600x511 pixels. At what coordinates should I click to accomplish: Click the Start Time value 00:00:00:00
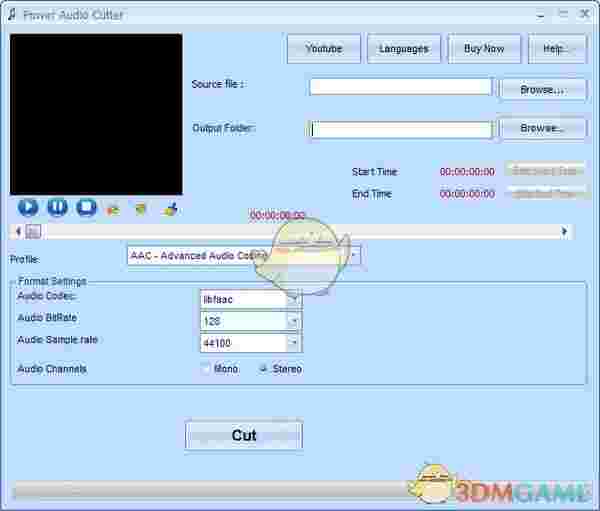point(467,171)
